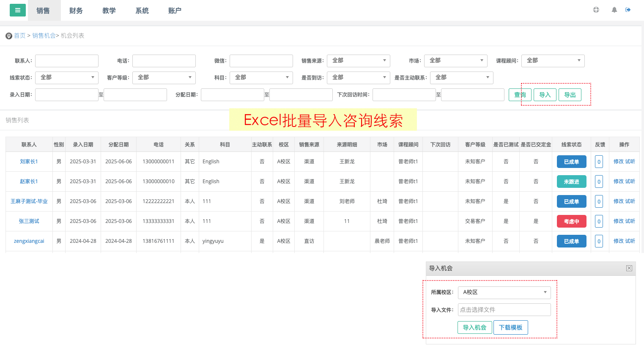Click 修改 link for 刘家长1
Image resolution: width=644 pixels, height=352 pixels.
[619, 162]
